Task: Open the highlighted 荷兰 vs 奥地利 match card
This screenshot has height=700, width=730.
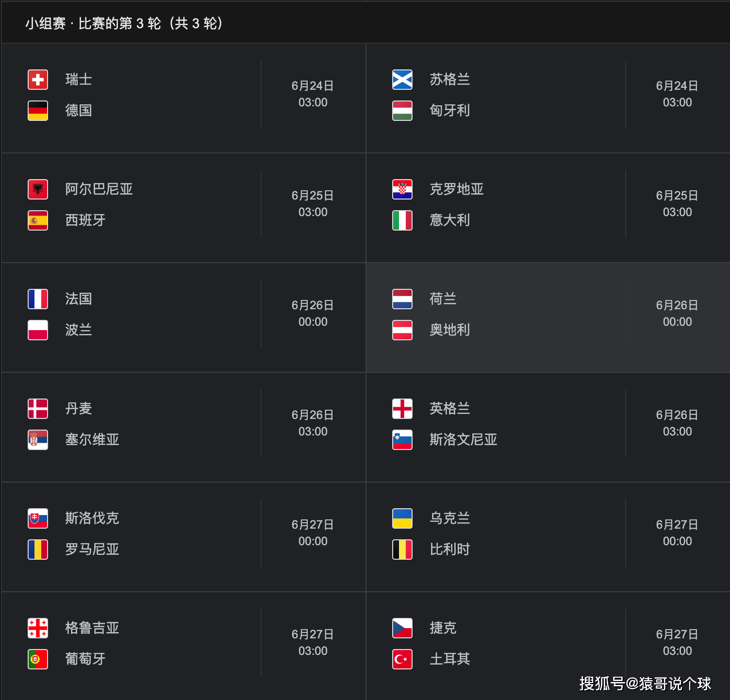Action: click(x=548, y=317)
